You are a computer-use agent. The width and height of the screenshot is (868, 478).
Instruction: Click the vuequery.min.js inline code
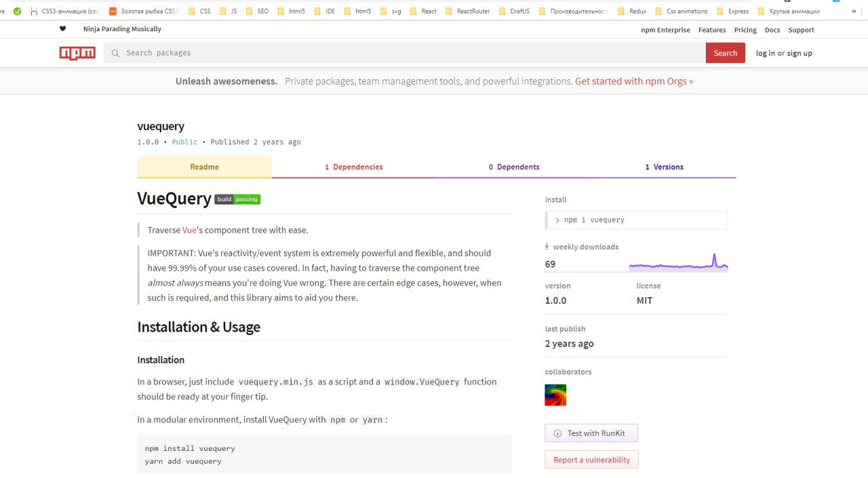pyautogui.click(x=276, y=382)
